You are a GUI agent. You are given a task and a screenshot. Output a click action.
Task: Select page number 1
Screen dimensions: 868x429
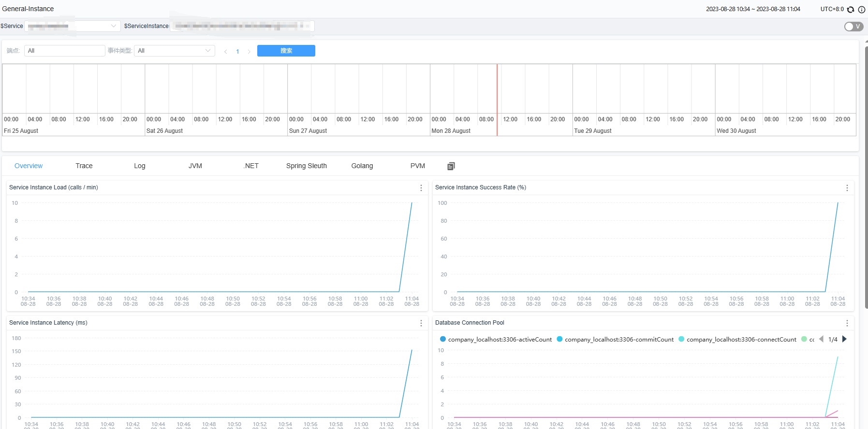pos(237,52)
